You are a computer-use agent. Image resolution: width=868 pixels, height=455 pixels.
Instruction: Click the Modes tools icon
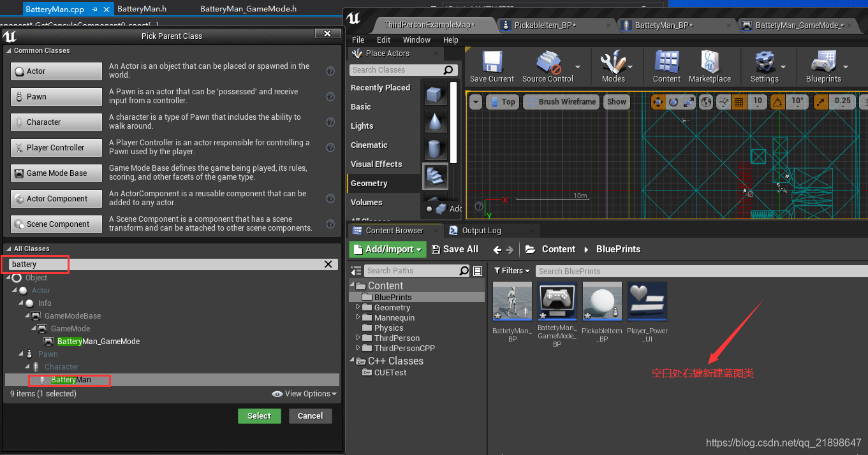pyautogui.click(x=613, y=63)
